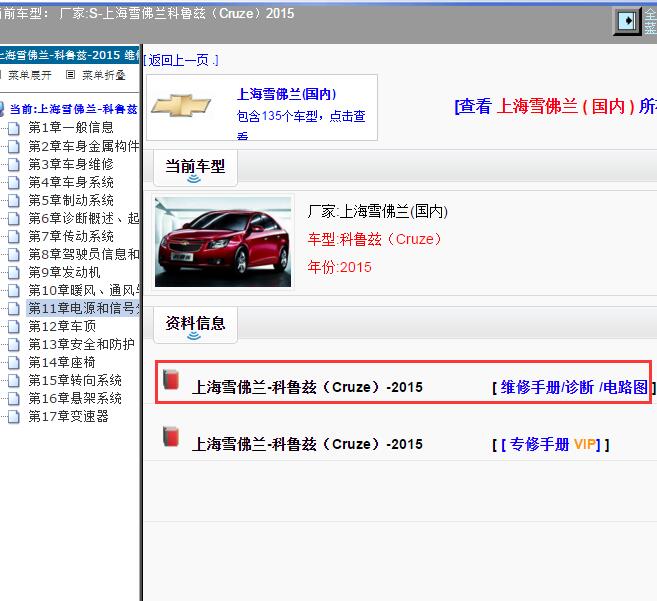Screen dimensions: 657x601
Task: Open 第2章车身金属构件 chapter
Action: click(x=83, y=146)
